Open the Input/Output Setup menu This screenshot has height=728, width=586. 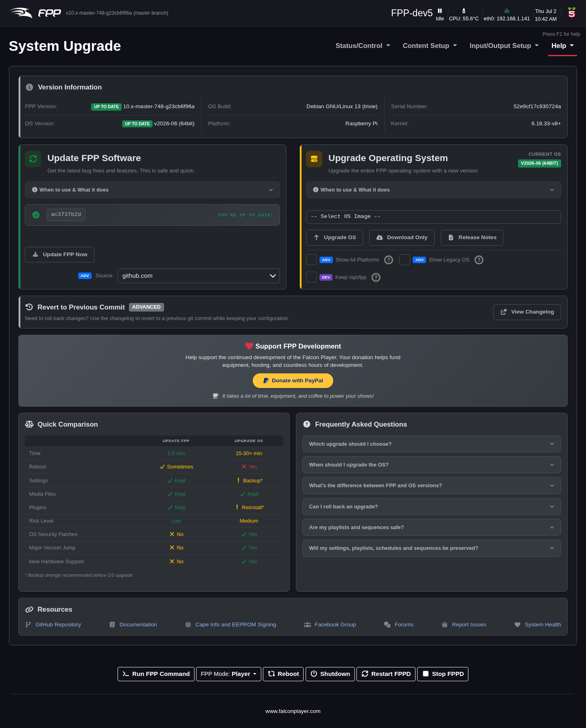point(504,46)
